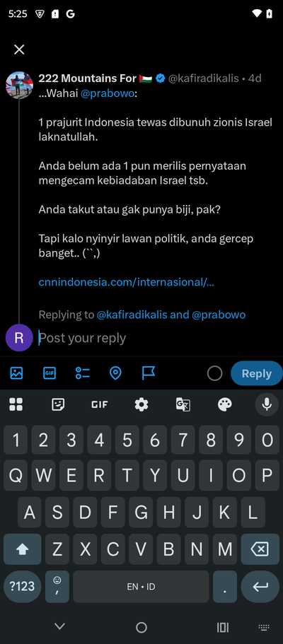The height and width of the screenshot is (644, 283).
Task: Tap the blue Reply button
Action: [257, 373]
